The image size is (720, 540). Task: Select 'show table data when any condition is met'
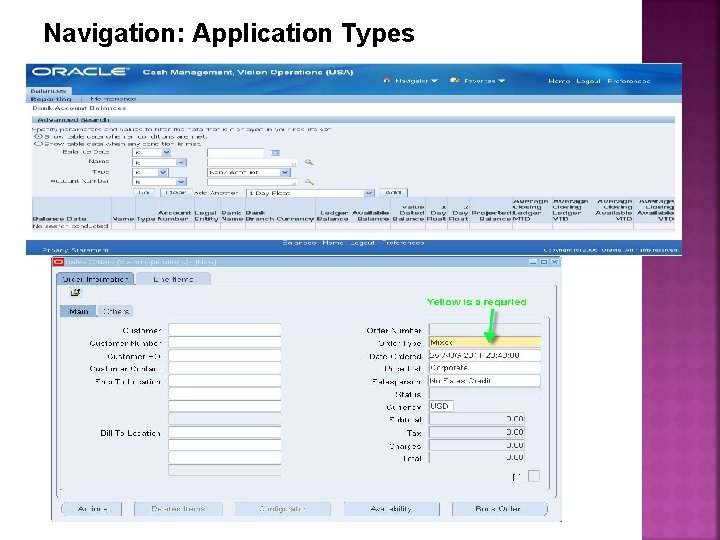(x=39, y=144)
